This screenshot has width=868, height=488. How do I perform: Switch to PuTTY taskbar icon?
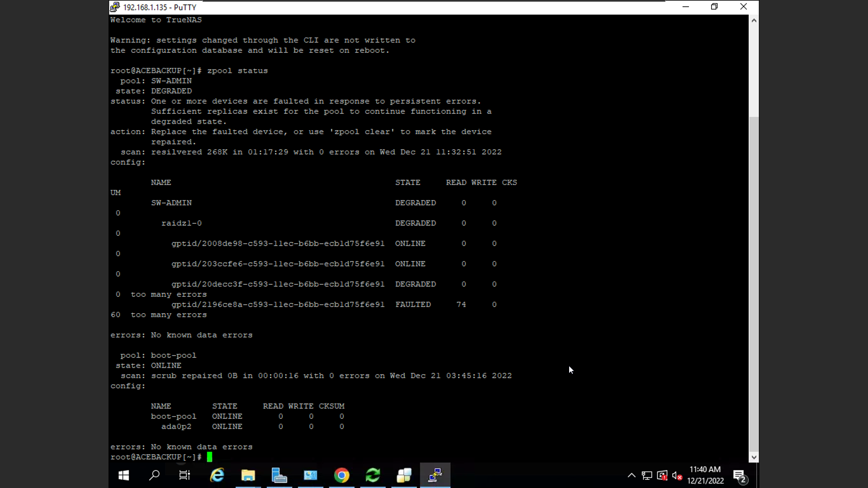point(435,475)
